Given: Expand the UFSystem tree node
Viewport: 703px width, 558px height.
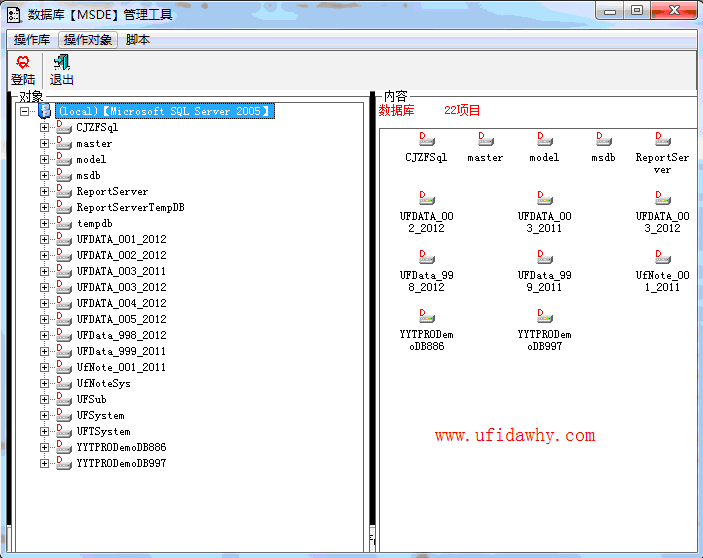Looking at the screenshot, I should [x=44, y=416].
